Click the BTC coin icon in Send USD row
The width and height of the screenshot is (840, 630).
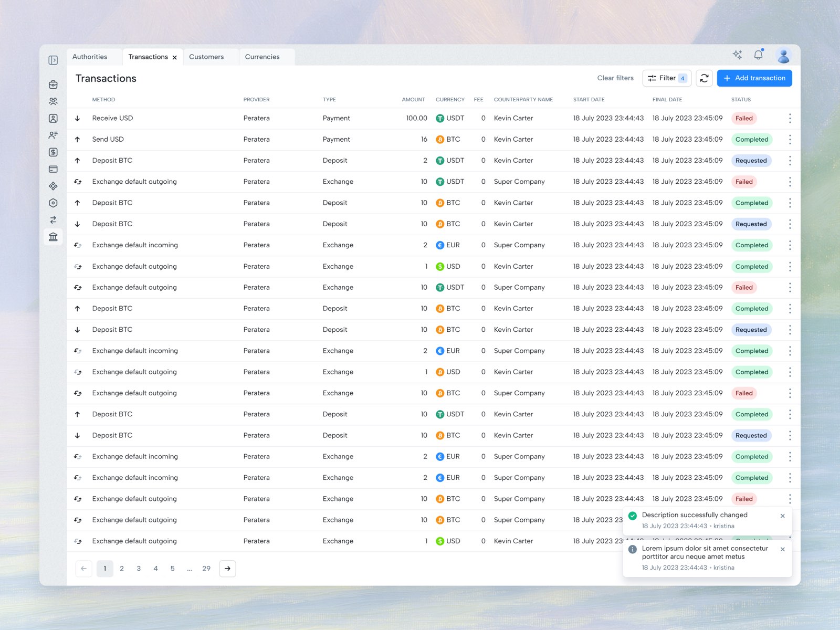[440, 140]
